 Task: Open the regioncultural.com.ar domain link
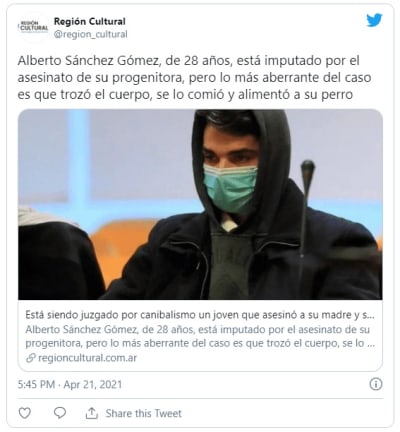(88, 358)
